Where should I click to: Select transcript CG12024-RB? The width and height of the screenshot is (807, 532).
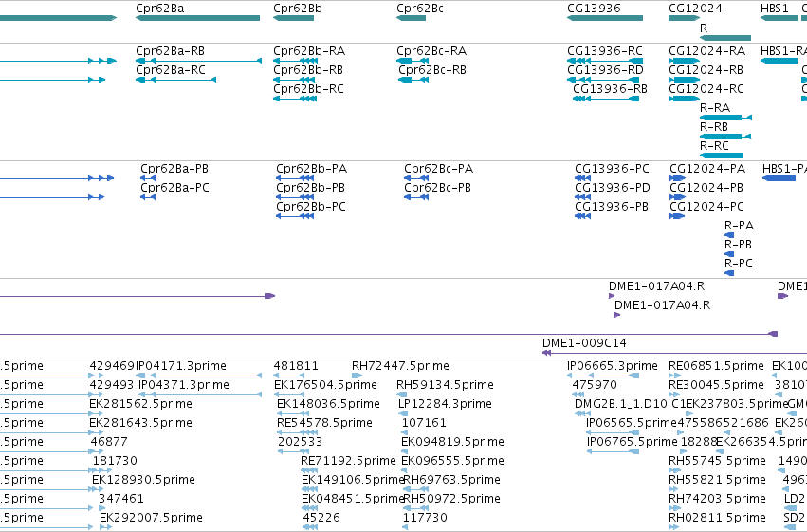point(684,80)
